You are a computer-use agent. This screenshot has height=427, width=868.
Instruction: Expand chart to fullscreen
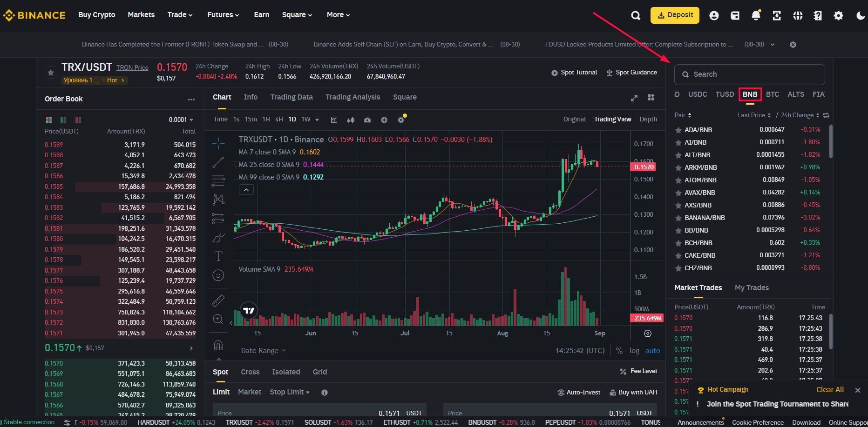tap(634, 98)
